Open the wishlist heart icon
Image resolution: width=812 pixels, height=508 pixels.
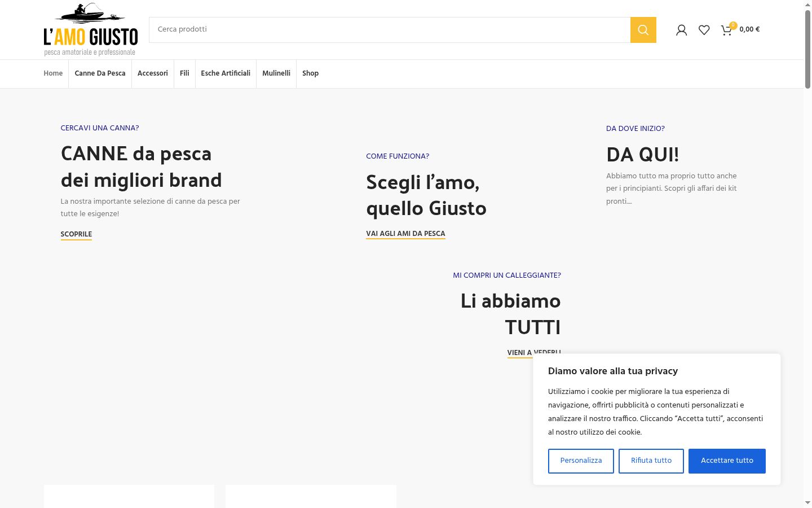click(x=704, y=30)
